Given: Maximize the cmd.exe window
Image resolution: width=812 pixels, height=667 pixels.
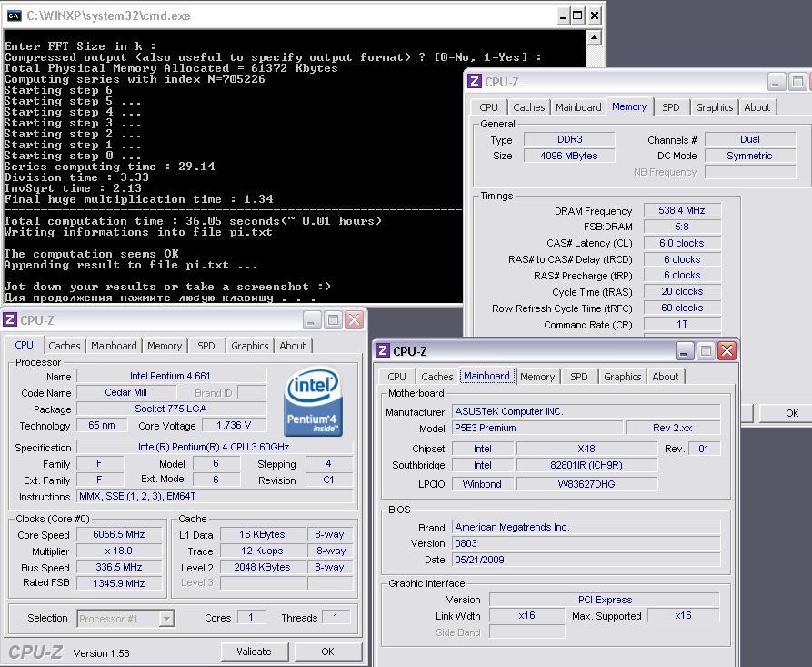Looking at the screenshot, I should [x=579, y=16].
